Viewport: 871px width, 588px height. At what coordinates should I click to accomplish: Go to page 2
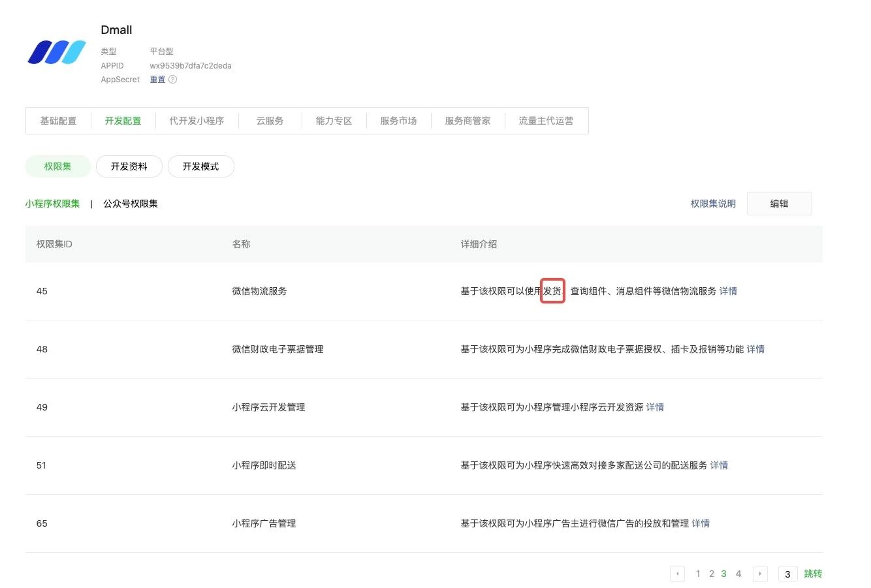point(712,574)
